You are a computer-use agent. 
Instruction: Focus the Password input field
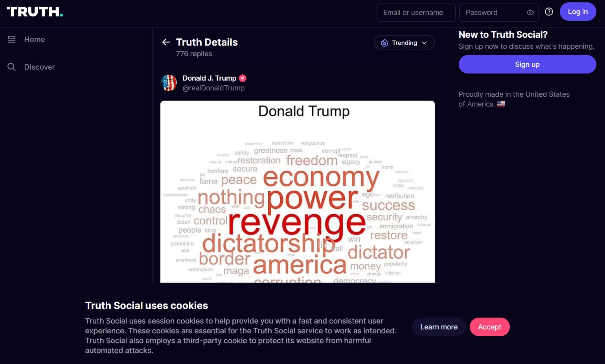(x=498, y=13)
